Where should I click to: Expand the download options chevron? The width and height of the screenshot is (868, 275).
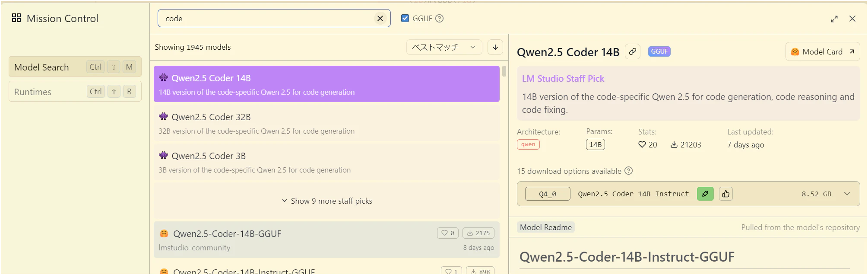847,194
